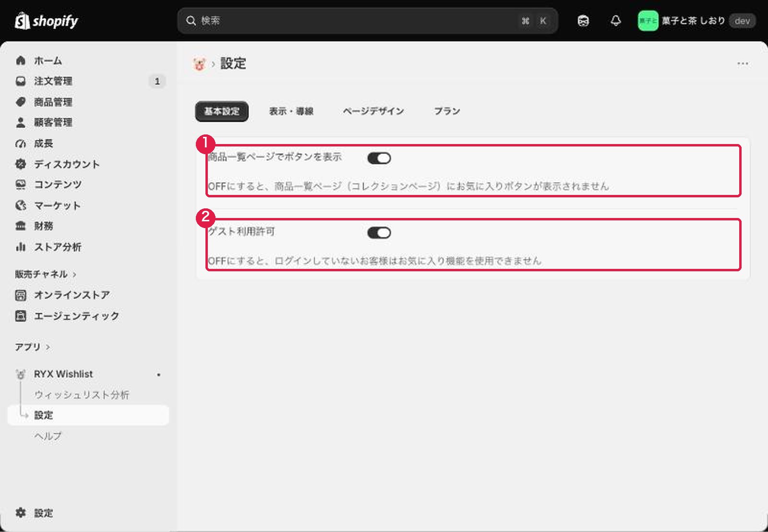Screen dimensions: 768x532
Task: Open the ホーム home icon
Action: 21,60
